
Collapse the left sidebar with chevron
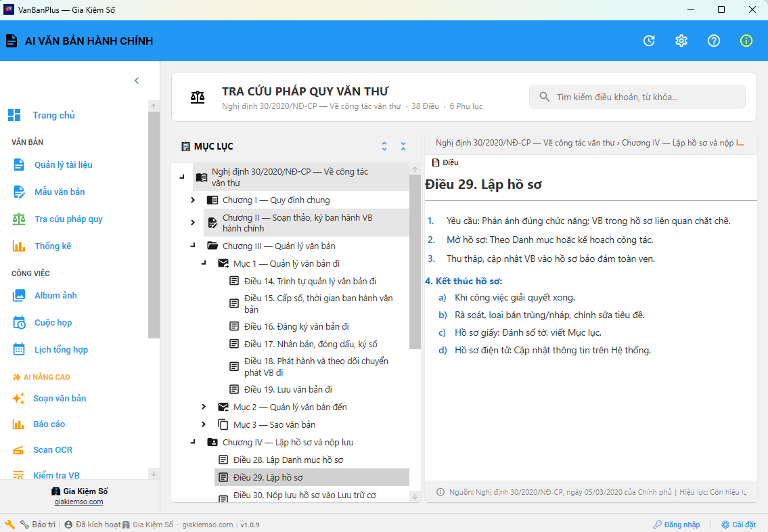point(137,81)
